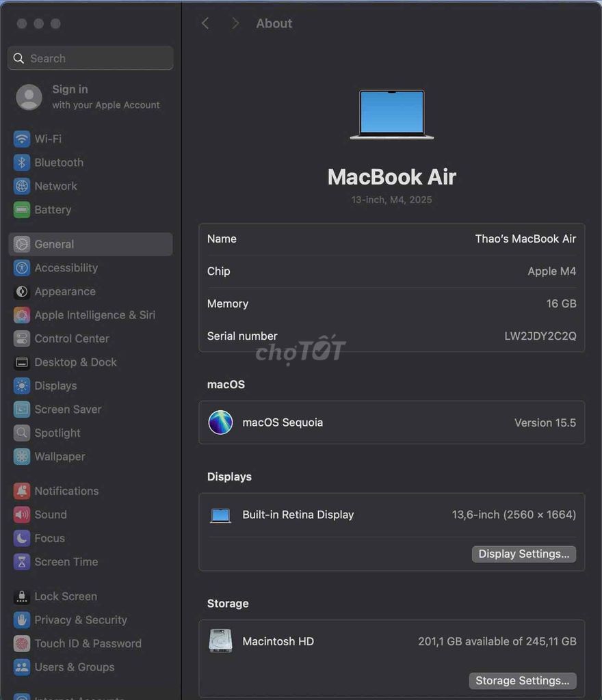Click the Displays icon in the sidebar
The width and height of the screenshot is (602, 700).
coord(21,386)
